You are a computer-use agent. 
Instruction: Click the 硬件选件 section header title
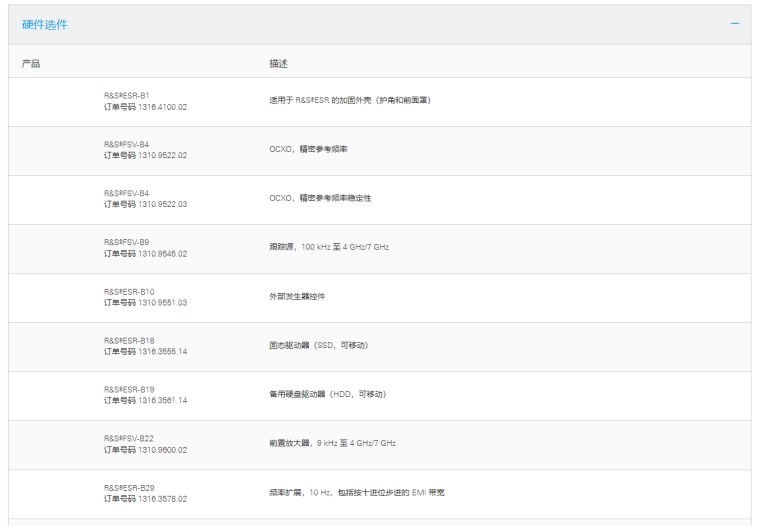pyautogui.click(x=45, y=25)
